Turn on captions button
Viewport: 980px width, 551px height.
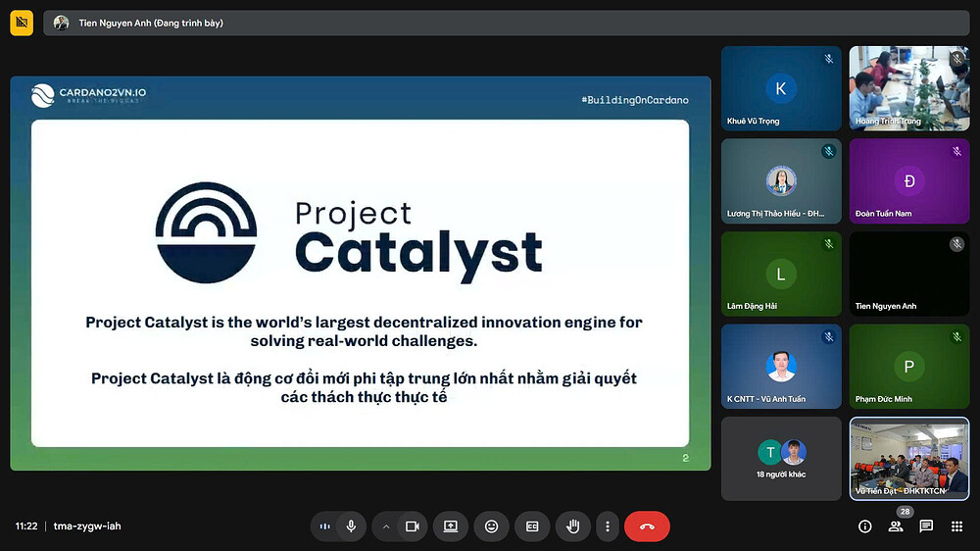[x=532, y=526]
